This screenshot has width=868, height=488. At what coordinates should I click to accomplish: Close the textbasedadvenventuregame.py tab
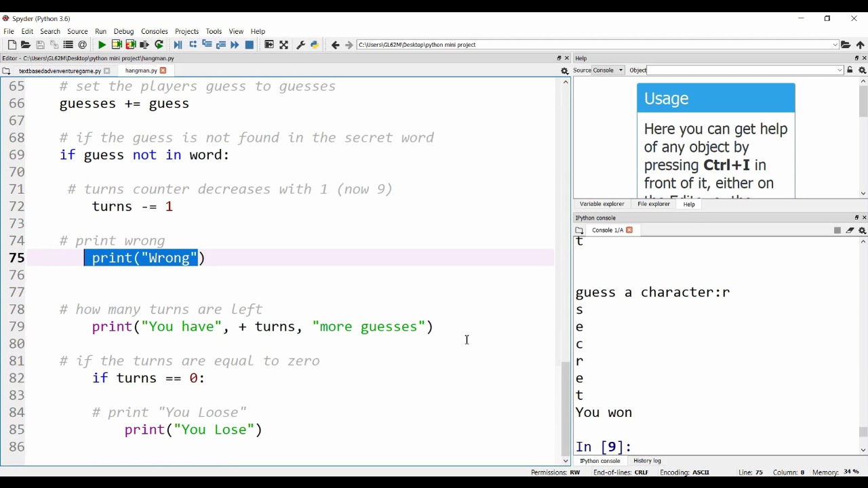[106, 70]
